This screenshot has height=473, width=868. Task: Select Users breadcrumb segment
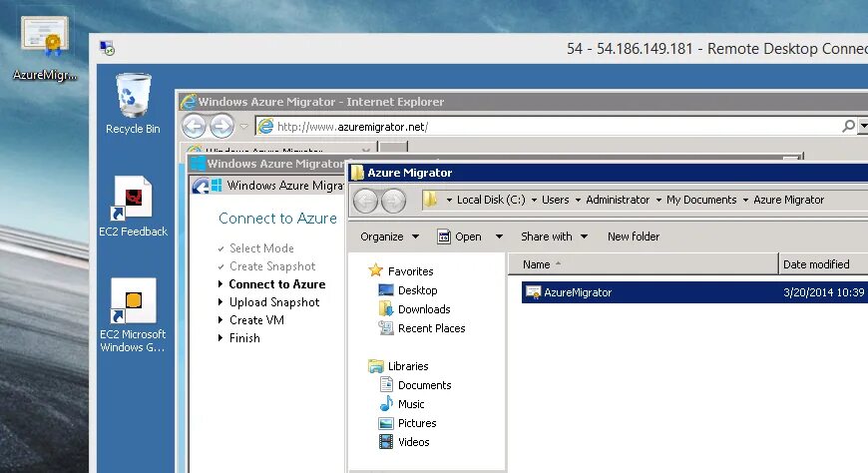point(555,200)
